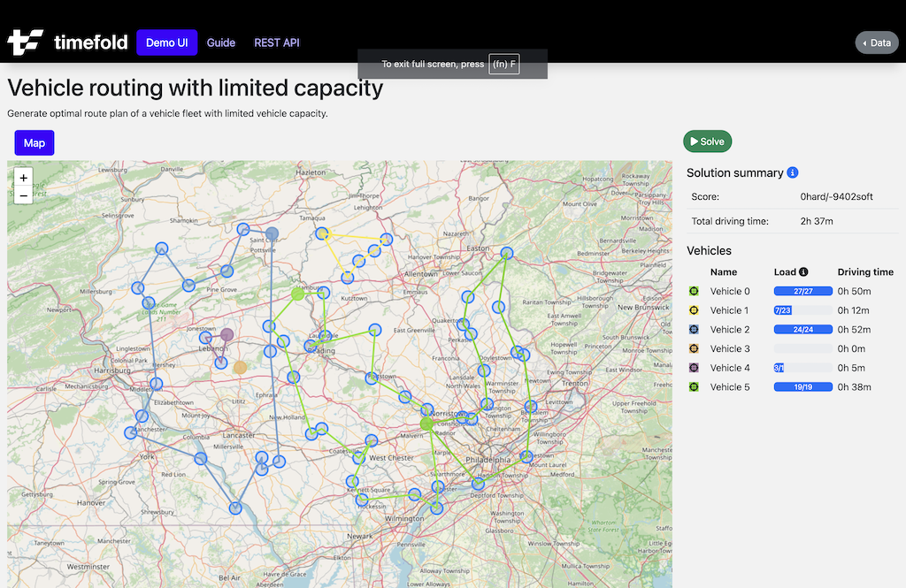The image size is (906, 588).
Task: Click the Timefold logo icon
Action: pos(24,42)
